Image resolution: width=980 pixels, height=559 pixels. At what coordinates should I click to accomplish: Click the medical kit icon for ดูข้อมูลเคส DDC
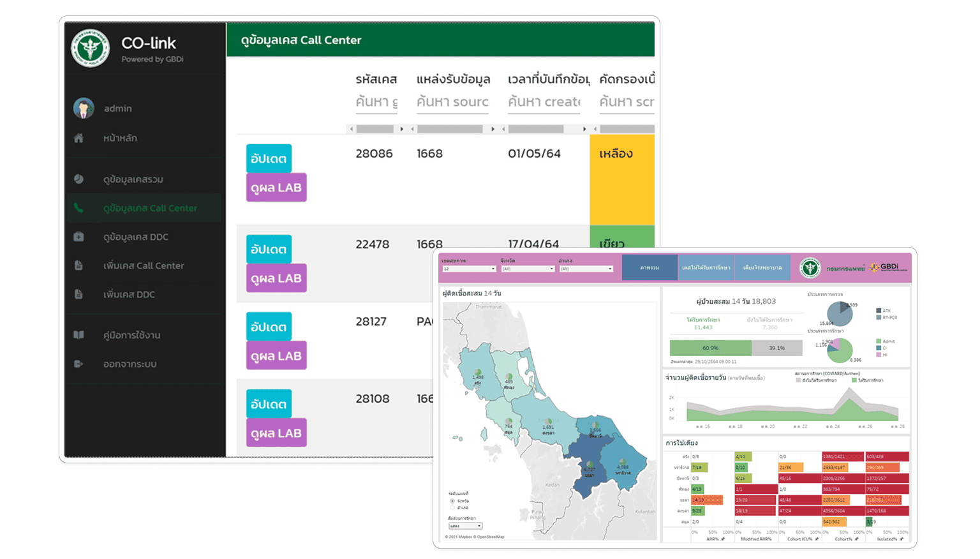coord(78,237)
